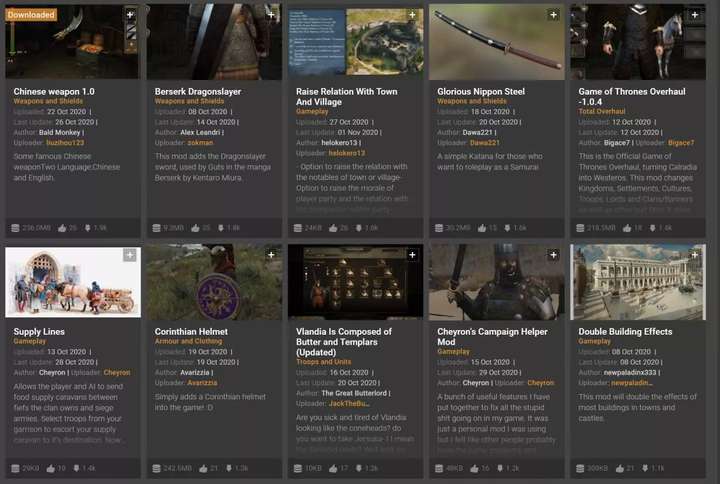
Task: Click download count icon on Glorious Nippon Steel card
Action: (507, 228)
